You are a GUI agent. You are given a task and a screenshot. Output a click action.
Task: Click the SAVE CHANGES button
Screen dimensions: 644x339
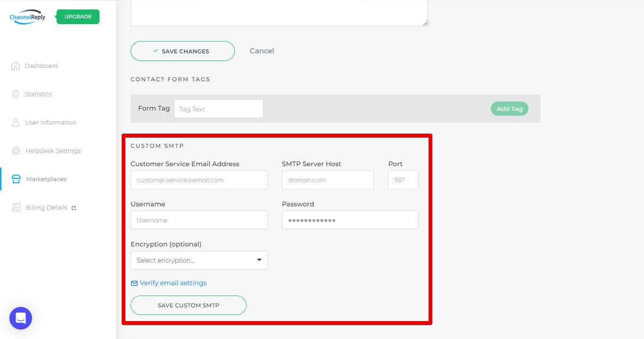(x=182, y=51)
